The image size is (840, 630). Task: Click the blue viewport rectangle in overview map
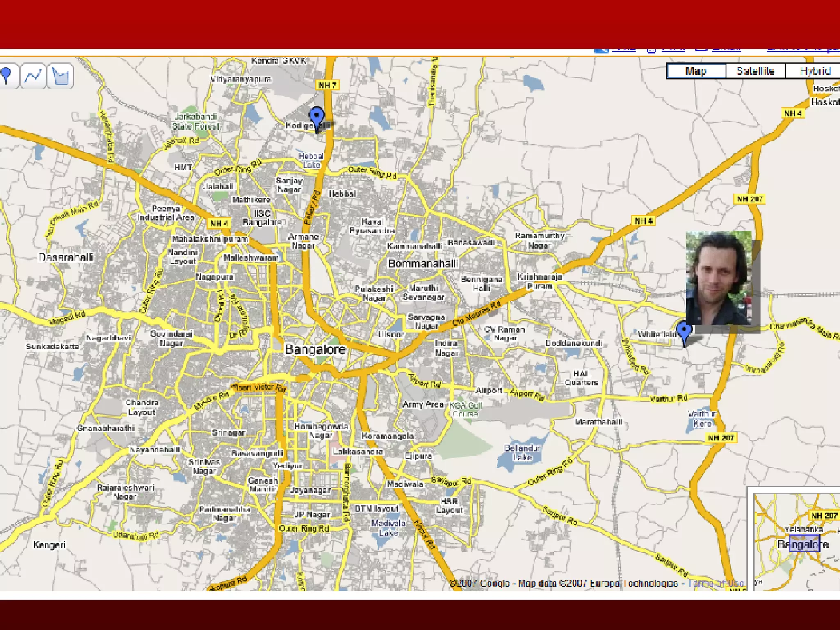tap(804, 543)
